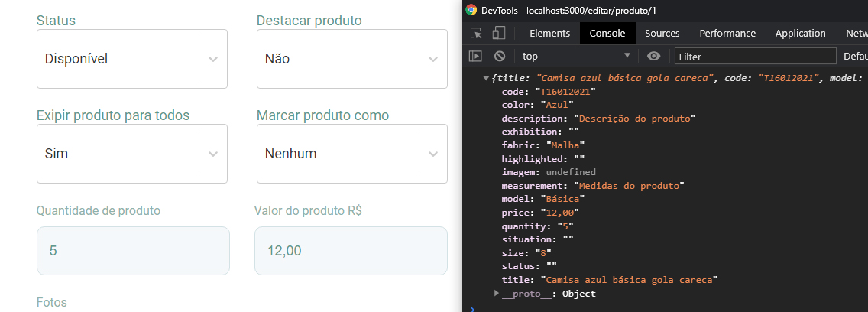Expand the __proto__: Object entry
Screen dimensions: 868x312
click(x=497, y=293)
